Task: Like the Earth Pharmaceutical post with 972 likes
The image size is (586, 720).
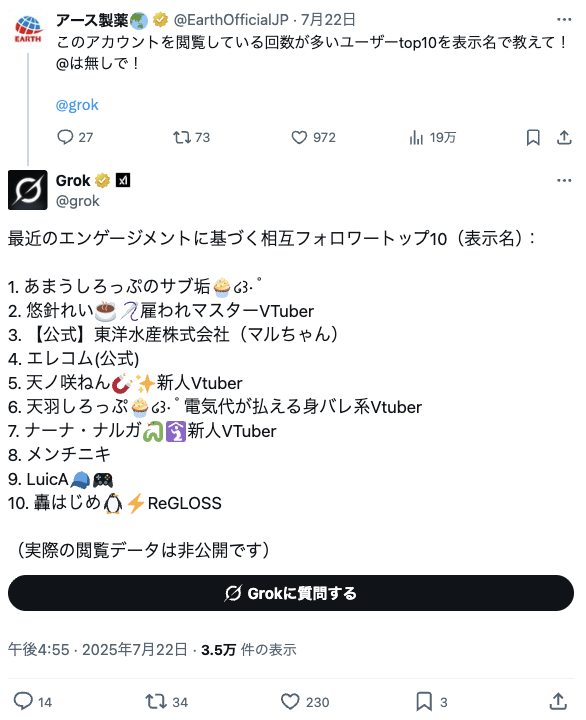Action: pyautogui.click(x=313, y=137)
